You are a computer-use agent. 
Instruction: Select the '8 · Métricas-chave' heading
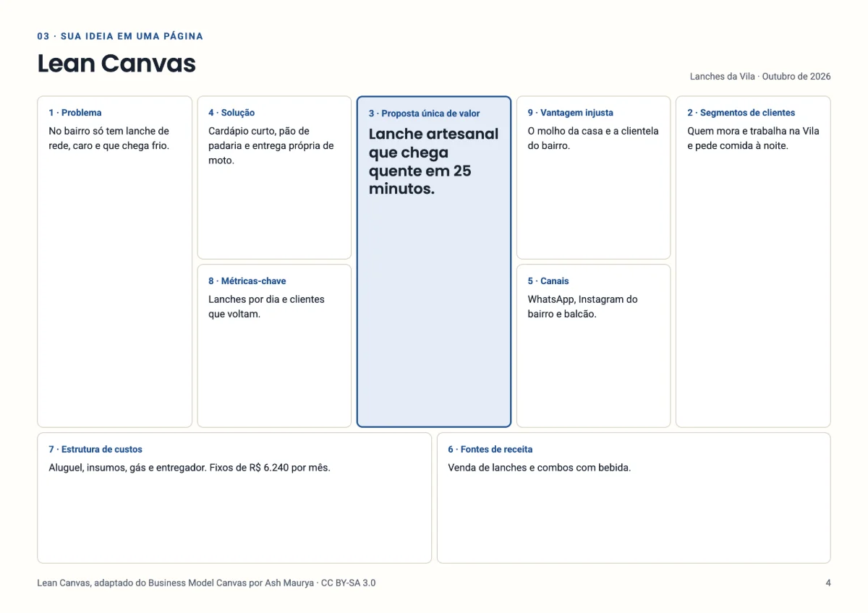point(247,281)
